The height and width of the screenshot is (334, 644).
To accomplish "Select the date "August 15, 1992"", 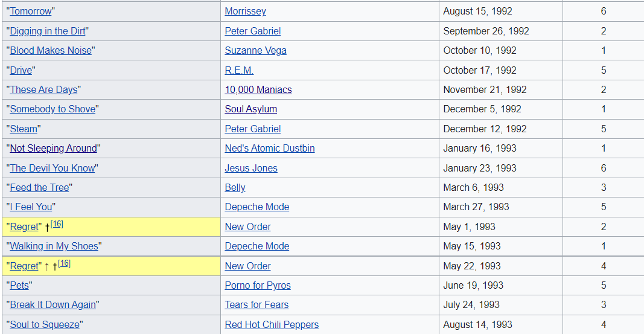I will point(477,11).
